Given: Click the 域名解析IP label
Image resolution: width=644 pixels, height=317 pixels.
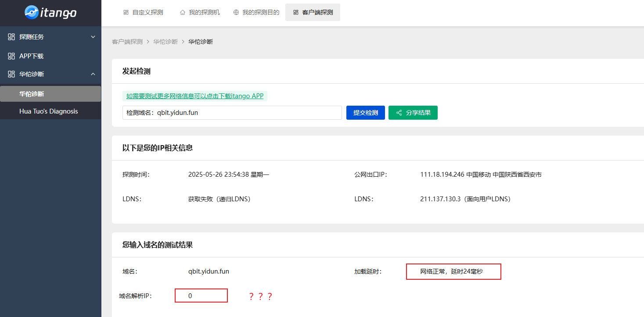Looking at the screenshot, I should tap(135, 296).
